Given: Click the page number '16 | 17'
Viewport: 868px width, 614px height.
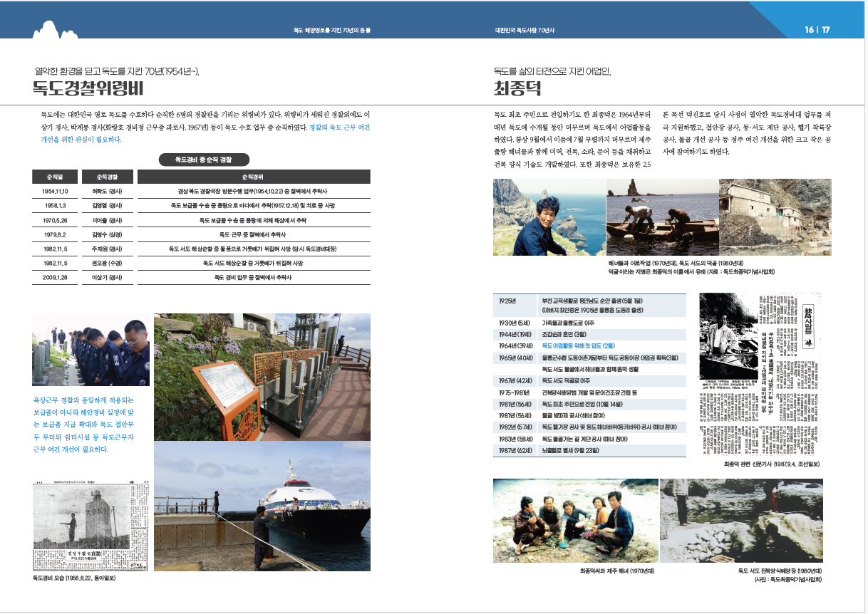Looking at the screenshot, I should pos(817,30).
